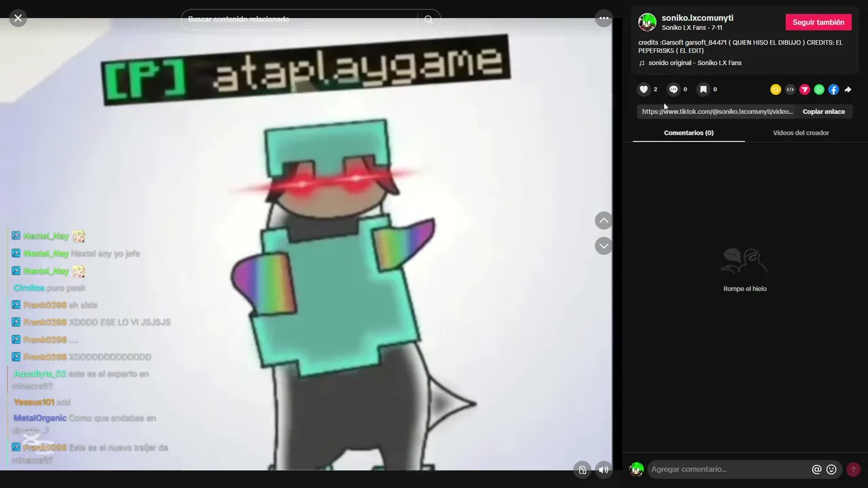Go to previous video with up arrow
868x488 pixels.
(x=604, y=220)
